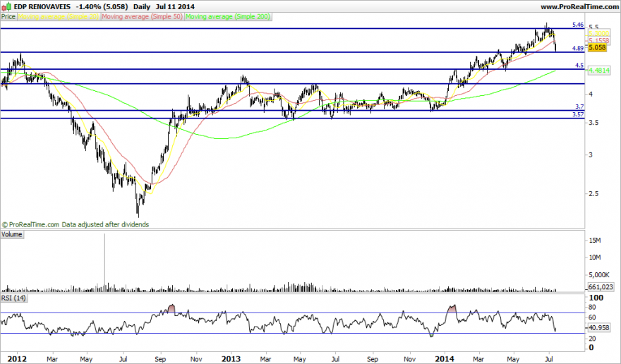
Task: Click the 2.5 price axis label
Action: pyautogui.click(x=593, y=194)
